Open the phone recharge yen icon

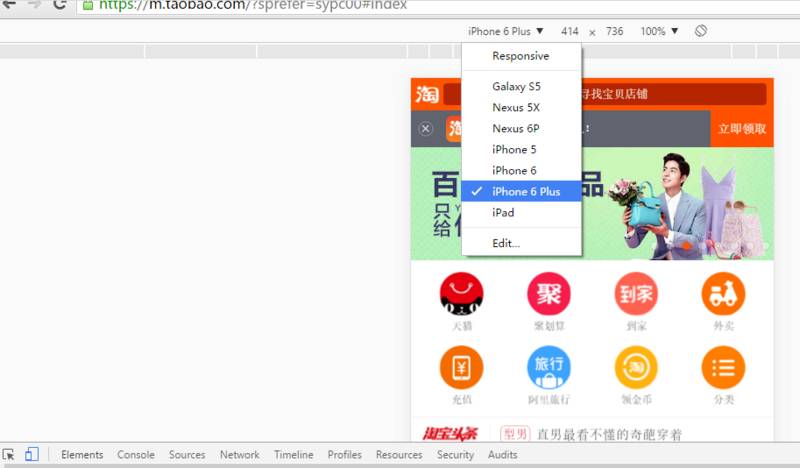click(461, 367)
